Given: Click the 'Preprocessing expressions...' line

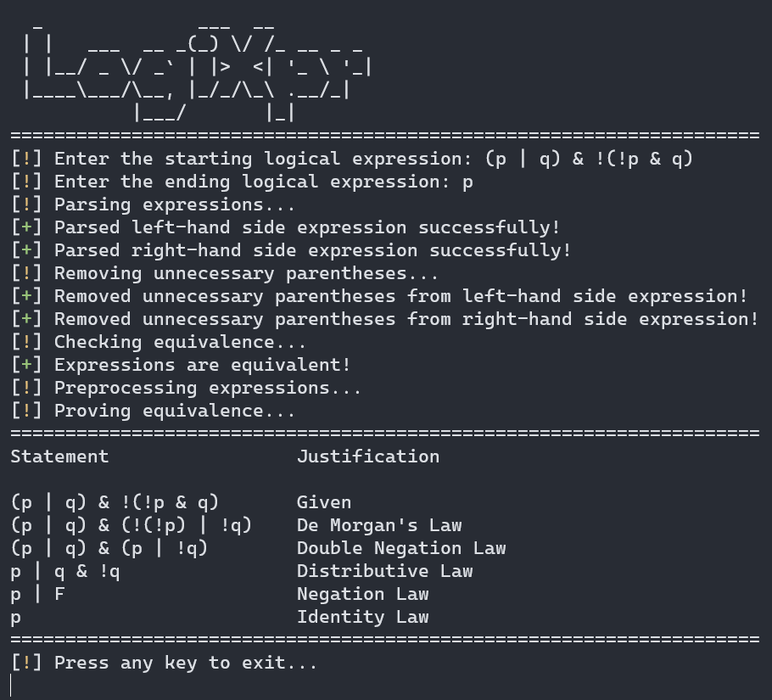Looking at the screenshot, I should (186, 388).
